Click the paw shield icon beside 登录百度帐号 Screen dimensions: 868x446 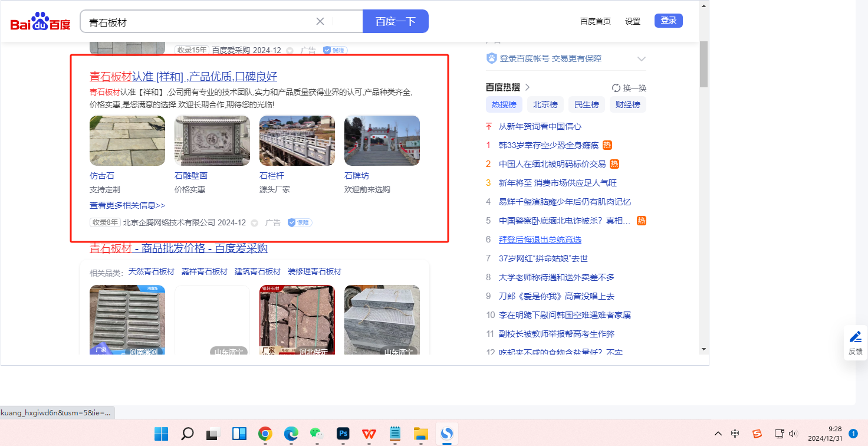coord(492,58)
